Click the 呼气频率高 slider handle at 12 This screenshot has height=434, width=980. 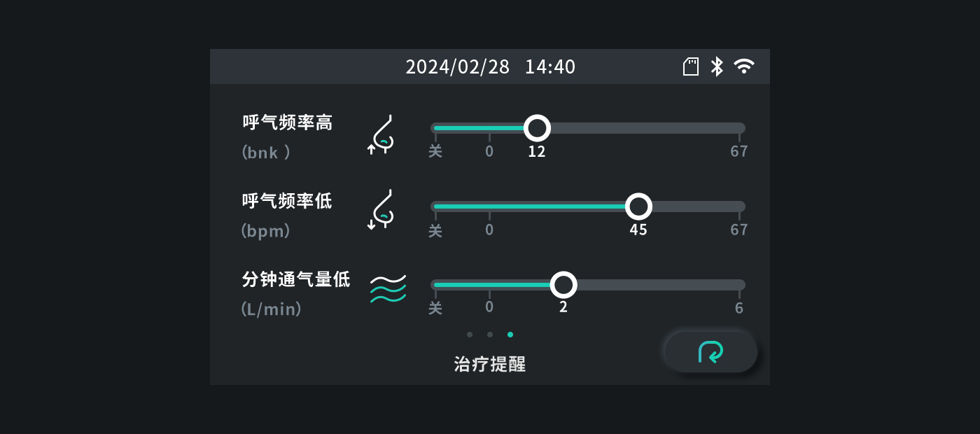point(537,128)
